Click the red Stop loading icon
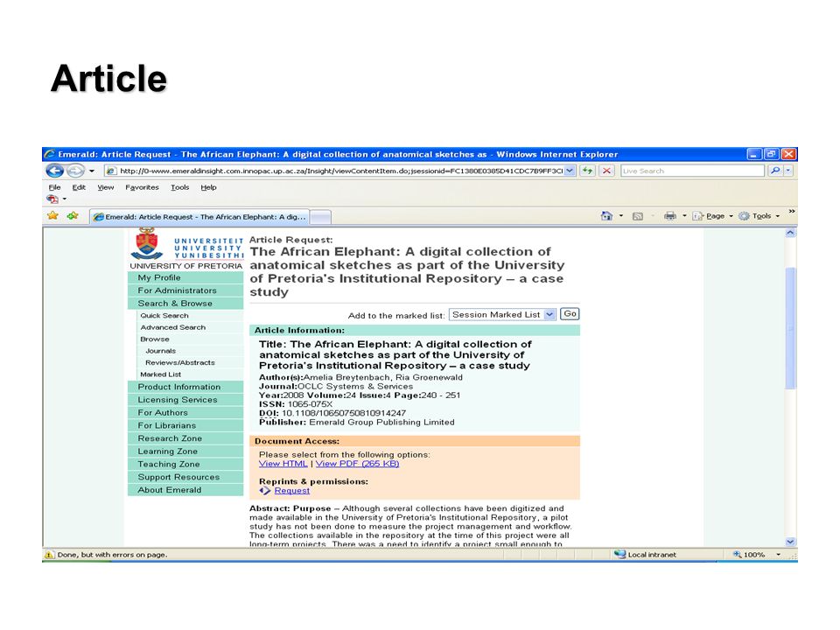Screen dimensions: 840x630 [x=606, y=171]
